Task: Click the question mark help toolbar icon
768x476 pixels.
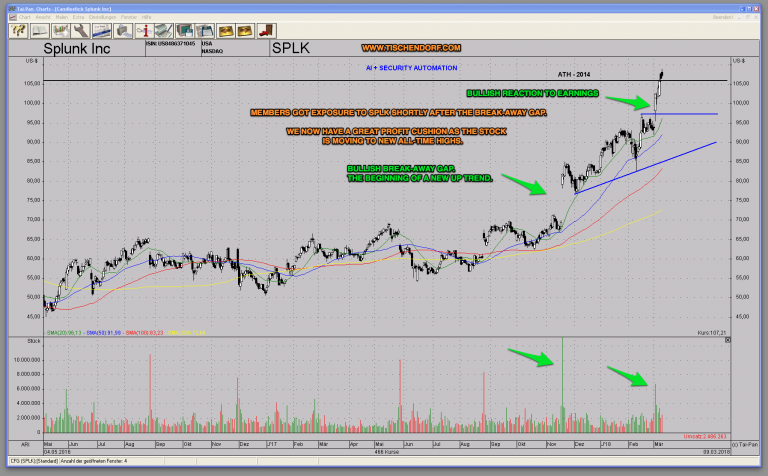Action: coord(18,31)
